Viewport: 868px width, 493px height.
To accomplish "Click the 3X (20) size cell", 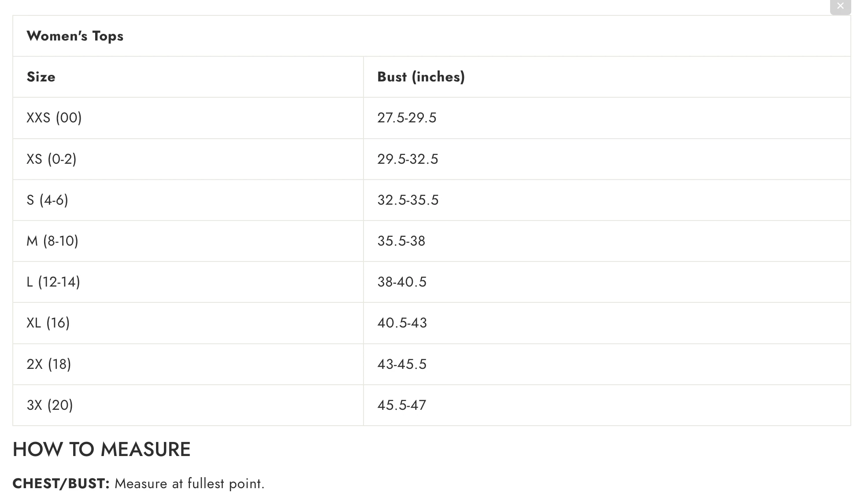I will coord(50,405).
